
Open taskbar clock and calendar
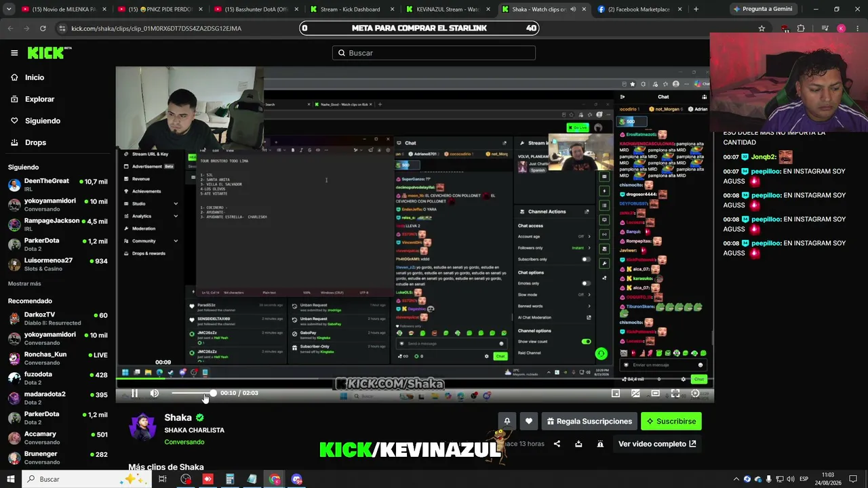tap(828, 479)
